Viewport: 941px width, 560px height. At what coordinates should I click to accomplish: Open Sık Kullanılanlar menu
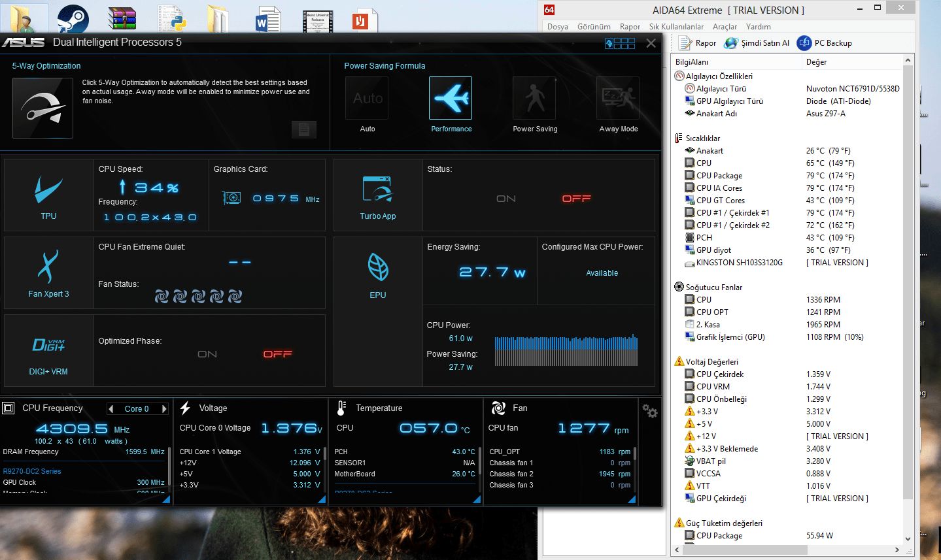[x=676, y=27]
